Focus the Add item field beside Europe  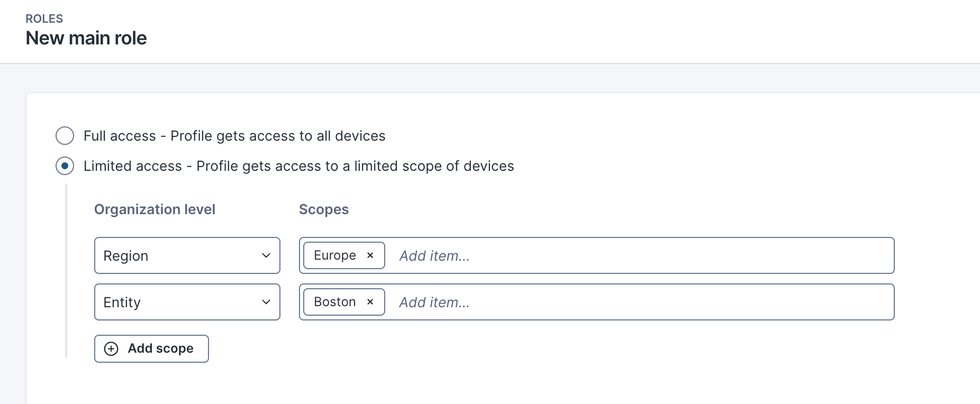(x=635, y=256)
